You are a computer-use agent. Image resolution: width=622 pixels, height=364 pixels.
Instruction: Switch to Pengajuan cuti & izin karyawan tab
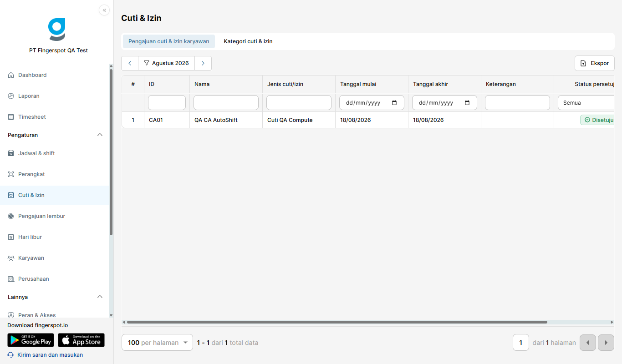coord(169,41)
